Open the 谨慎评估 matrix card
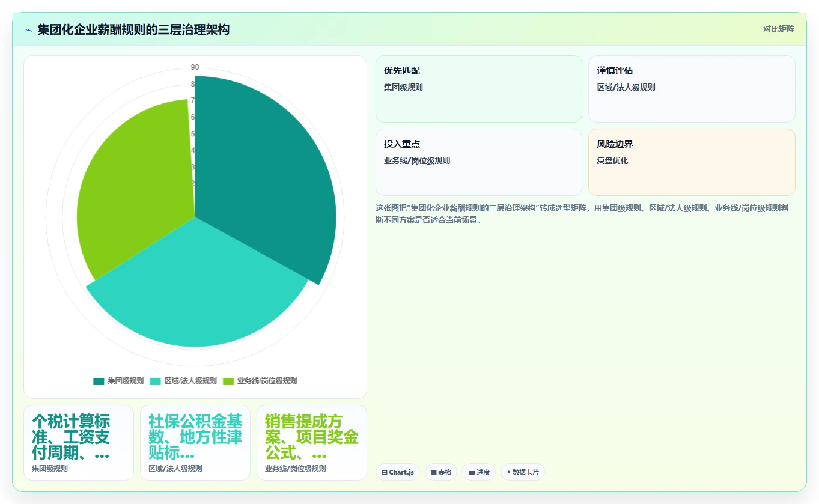Image resolution: width=819 pixels, height=504 pixels. coord(692,89)
